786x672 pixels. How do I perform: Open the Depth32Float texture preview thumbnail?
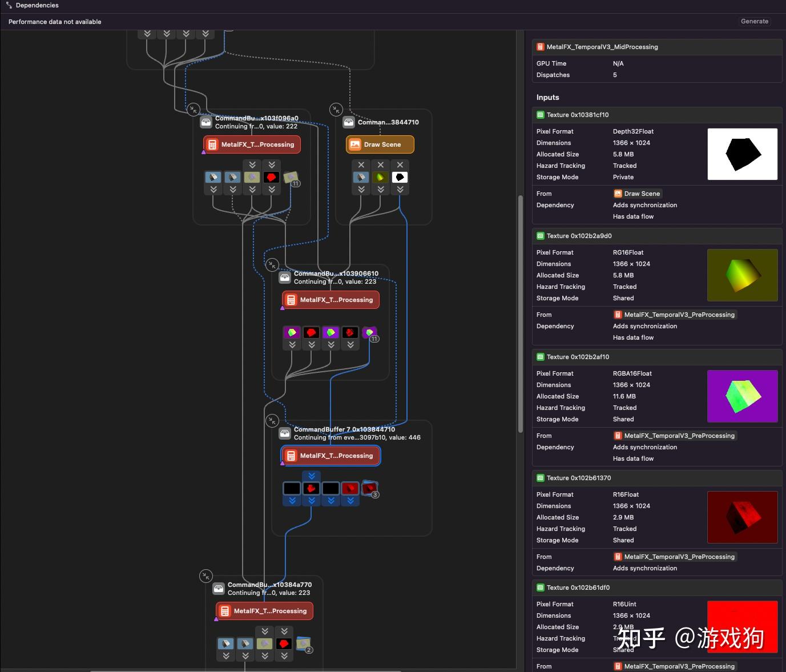pos(743,154)
